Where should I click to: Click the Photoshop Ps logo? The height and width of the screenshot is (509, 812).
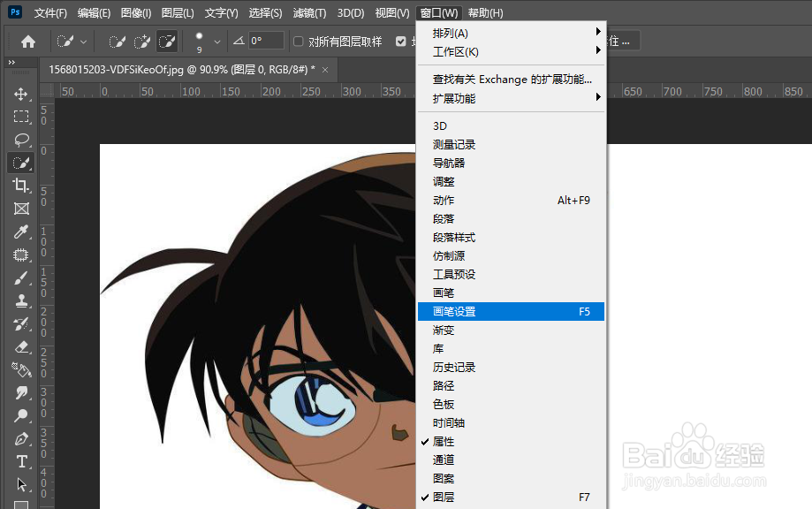point(16,11)
